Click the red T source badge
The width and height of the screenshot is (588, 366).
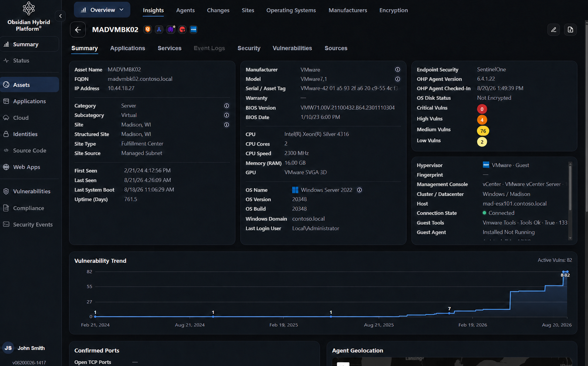pos(182,30)
